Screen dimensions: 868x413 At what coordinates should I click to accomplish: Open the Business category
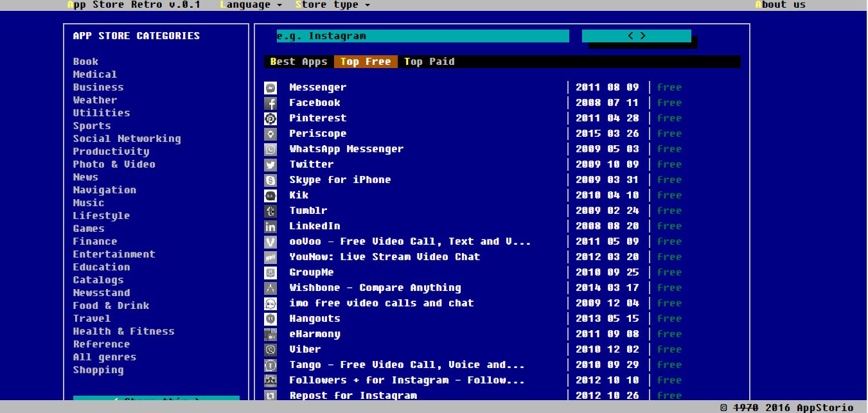[x=98, y=87]
